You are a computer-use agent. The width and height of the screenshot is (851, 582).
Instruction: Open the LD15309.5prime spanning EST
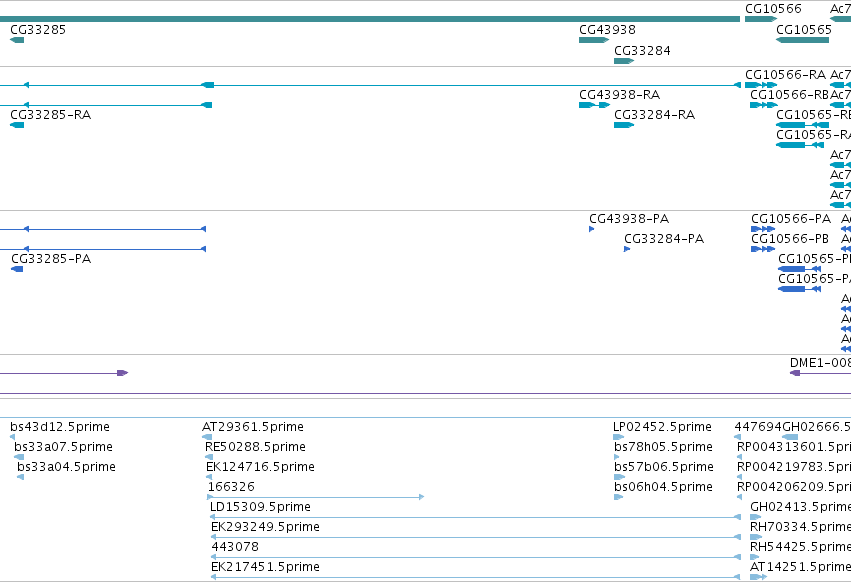pos(475,517)
